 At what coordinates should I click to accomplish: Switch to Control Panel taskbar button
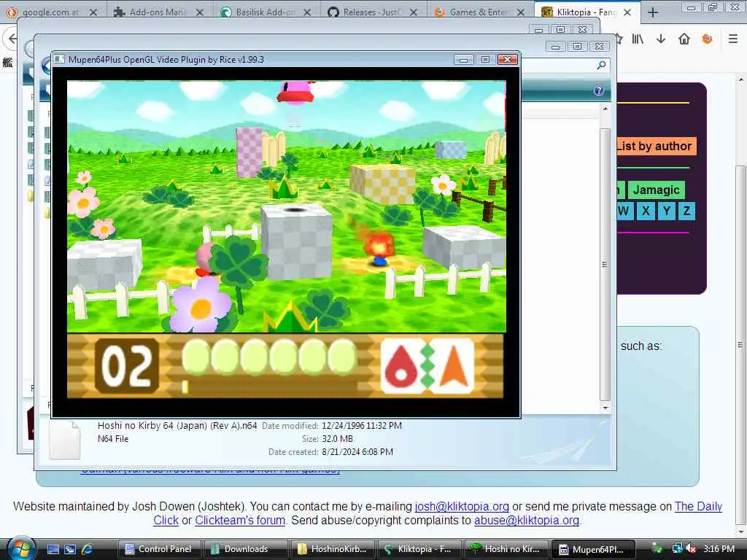pyautogui.click(x=159, y=549)
